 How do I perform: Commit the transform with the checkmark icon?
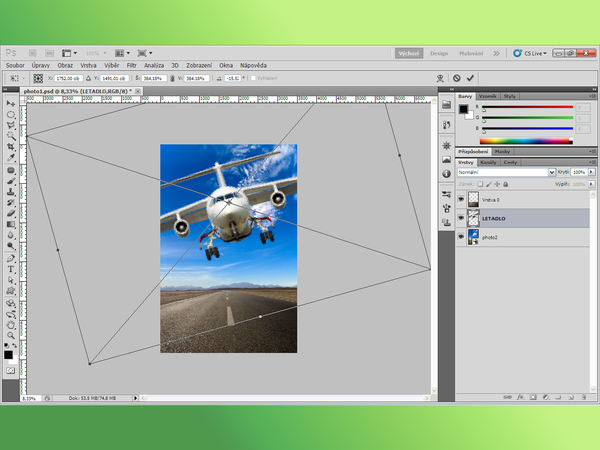click(x=470, y=77)
